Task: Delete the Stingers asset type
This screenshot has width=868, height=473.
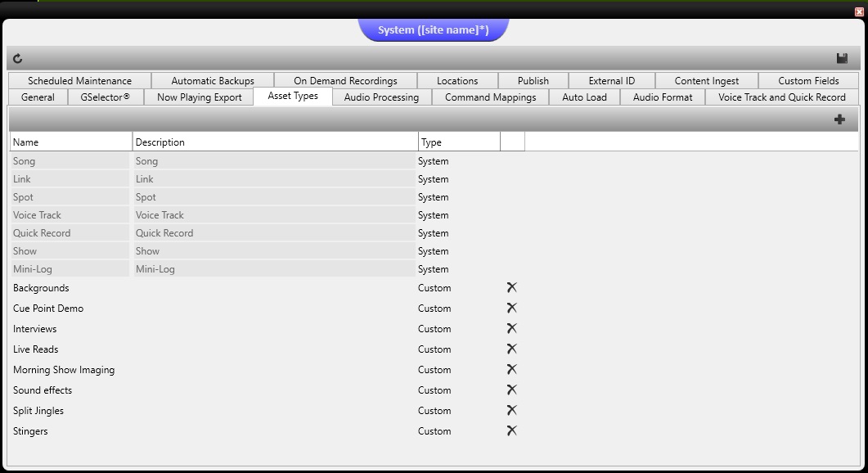Action: [511, 431]
